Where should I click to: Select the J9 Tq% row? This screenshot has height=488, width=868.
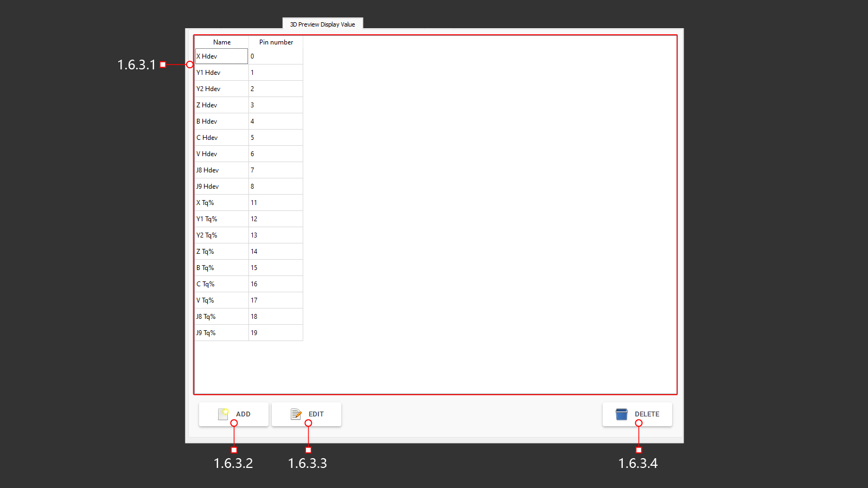click(221, 332)
